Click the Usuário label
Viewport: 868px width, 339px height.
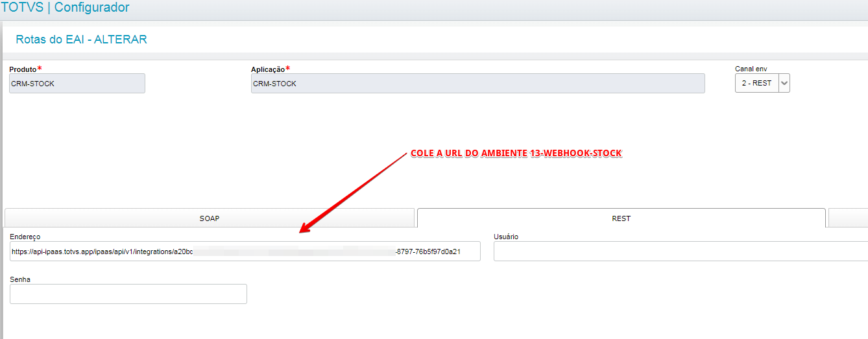(506, 237)
